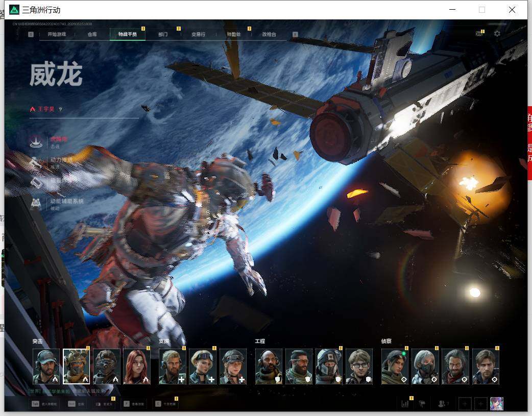Click the 侦察 class label

(x=386, y=341)
